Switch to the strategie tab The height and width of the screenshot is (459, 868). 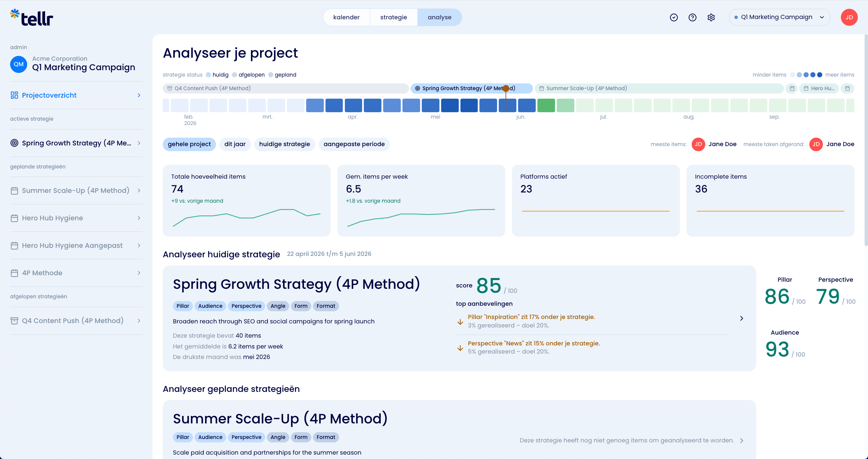pos(394,17)
